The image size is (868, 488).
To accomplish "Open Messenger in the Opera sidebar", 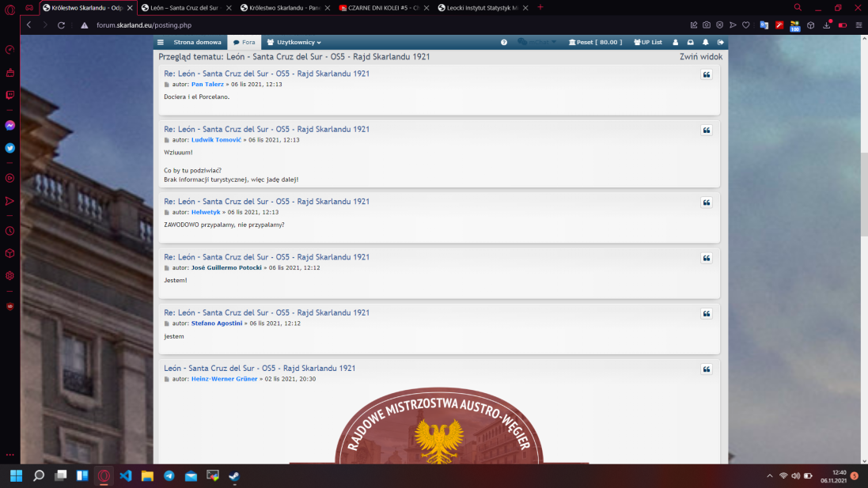I will coord(10,126).
